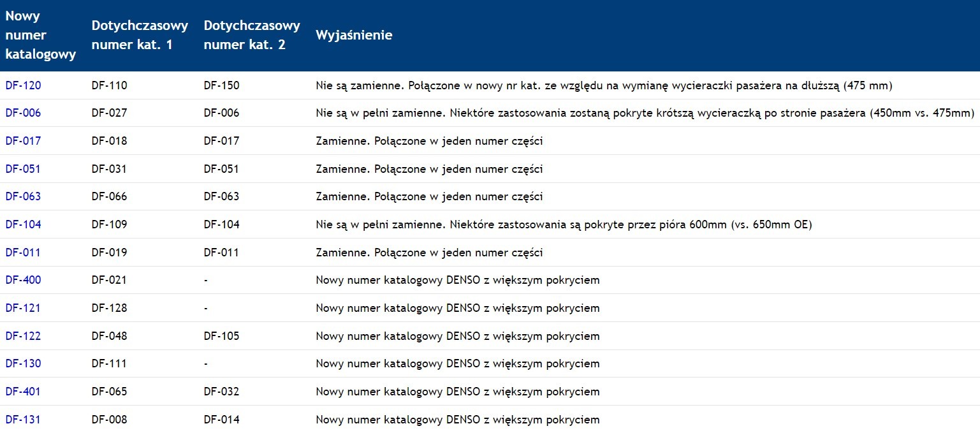The image size is (980, 433).
Task: Select the DF-121 part number link
Action: click(23, 308)
